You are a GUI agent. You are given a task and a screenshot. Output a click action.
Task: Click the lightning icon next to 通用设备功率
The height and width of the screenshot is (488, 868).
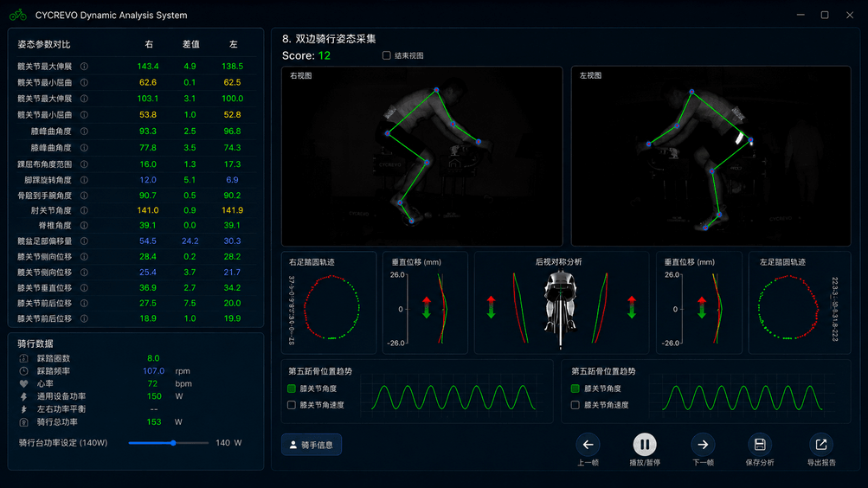click(24, 396)
